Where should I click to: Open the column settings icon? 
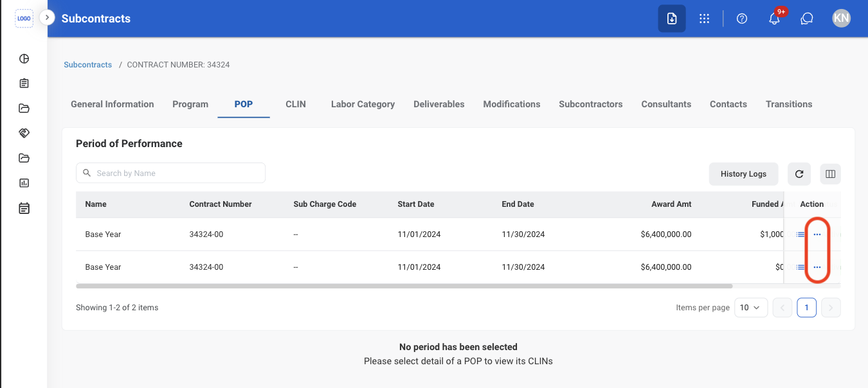click(830, 173)
